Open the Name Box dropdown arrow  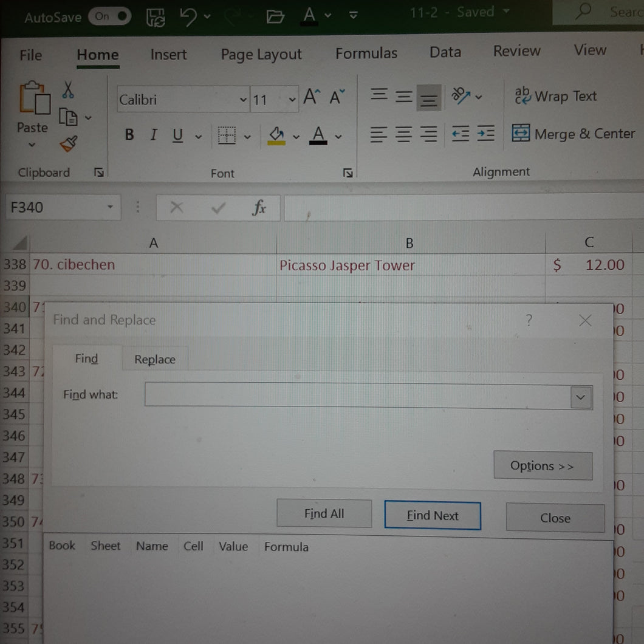click(x=110, y=208)
